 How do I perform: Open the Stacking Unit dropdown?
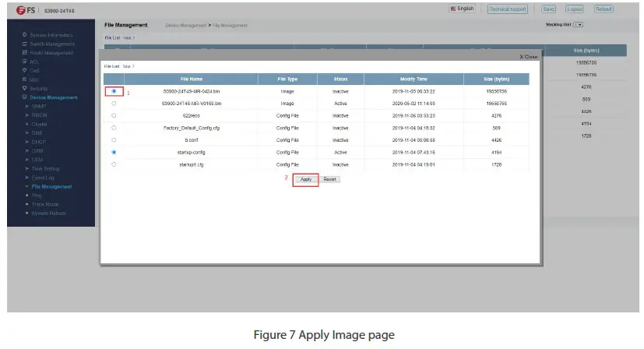(x=577, y=25)
